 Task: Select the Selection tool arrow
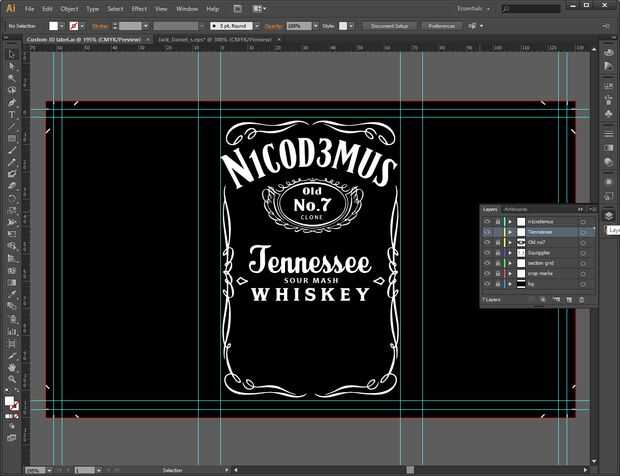click(12, 54)
